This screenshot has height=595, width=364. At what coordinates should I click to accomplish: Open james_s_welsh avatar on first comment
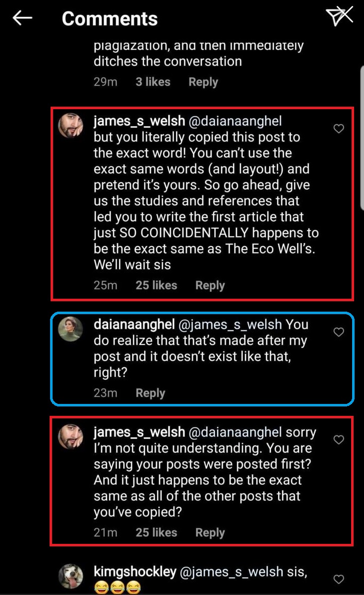point(71,125)
